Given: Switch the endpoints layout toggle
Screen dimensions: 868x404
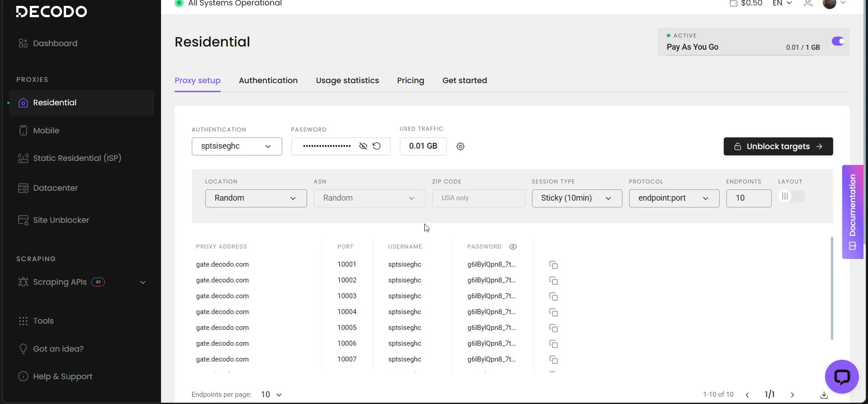Looking at the screenshot, I should pyautogui.click(x=792, y=197).
